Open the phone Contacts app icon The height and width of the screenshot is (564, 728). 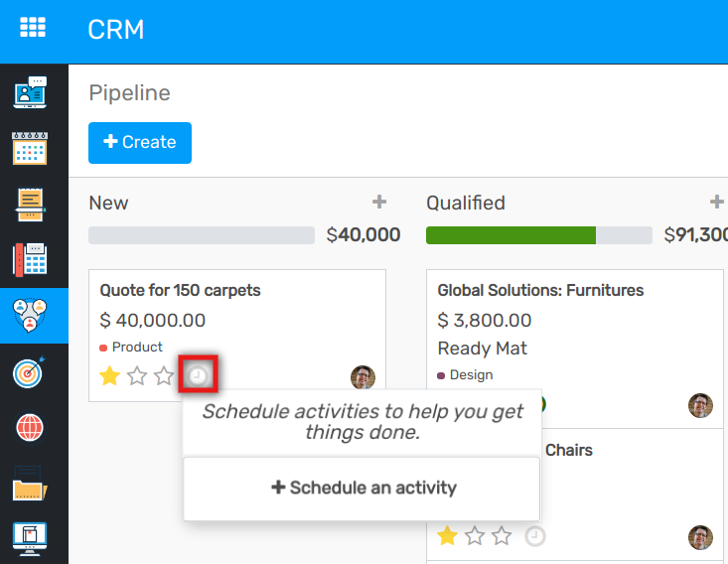coord(31,259)
